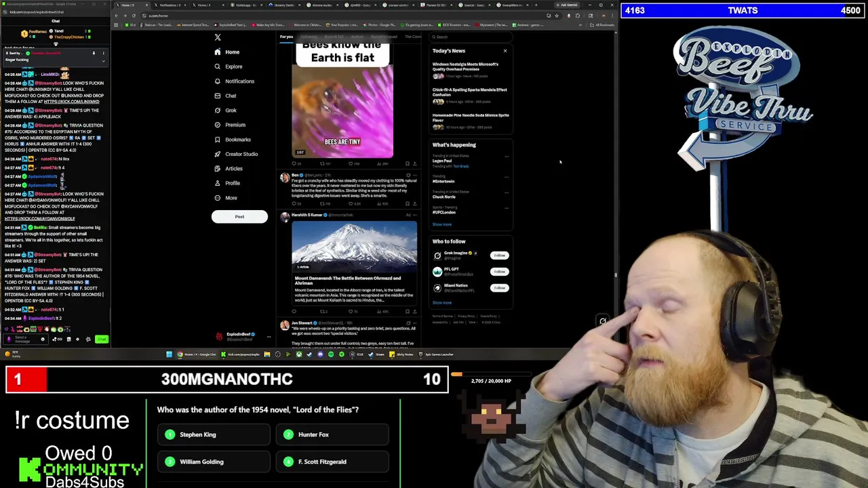Image resolution: width=868 pixels, height=488 pixels.
Task: Switch to the For you tab
Action: click(x=286, y=37)
